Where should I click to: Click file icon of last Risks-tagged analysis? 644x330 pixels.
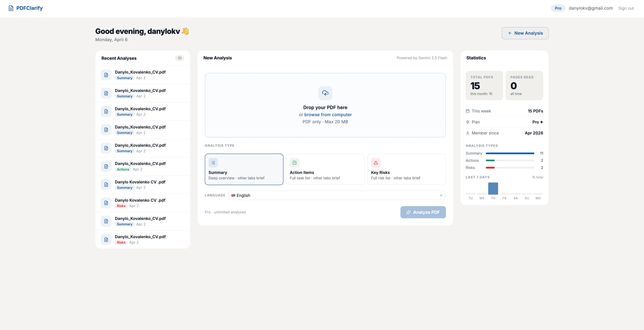tap(106, 239)
